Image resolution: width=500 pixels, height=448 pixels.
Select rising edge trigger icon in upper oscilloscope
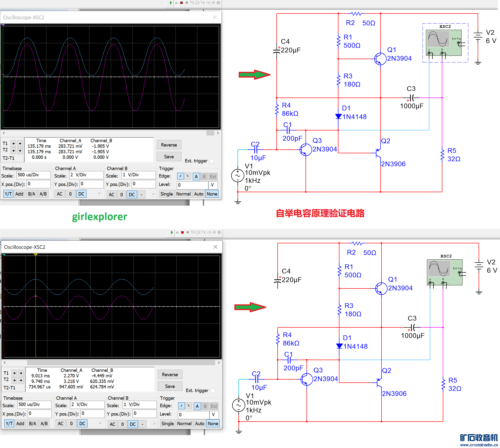point(180,176)
